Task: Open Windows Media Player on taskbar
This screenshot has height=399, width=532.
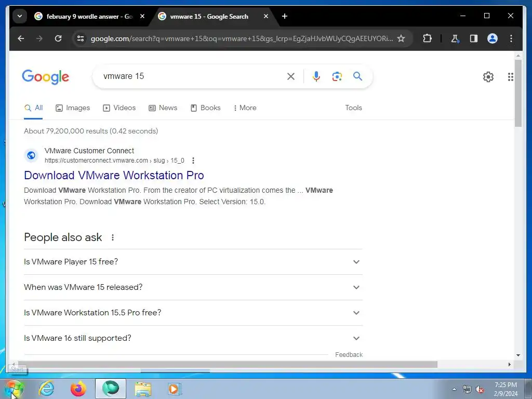Action: [175, 389]
